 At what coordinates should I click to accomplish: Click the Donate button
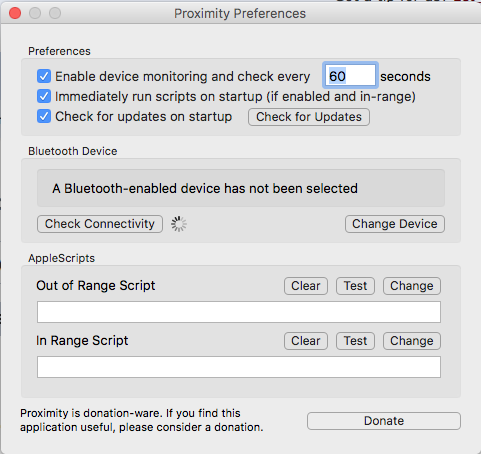tap(384, 421)
